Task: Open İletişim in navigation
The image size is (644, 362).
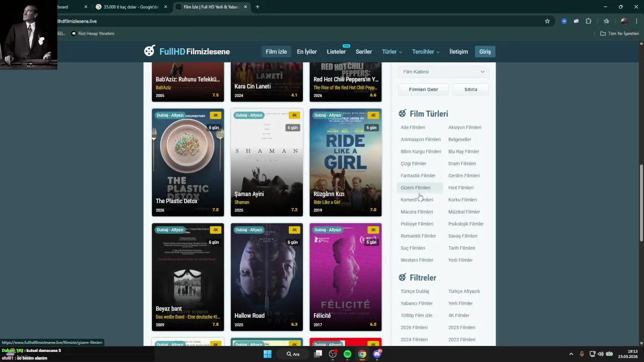Action: [x=458, y=52]
